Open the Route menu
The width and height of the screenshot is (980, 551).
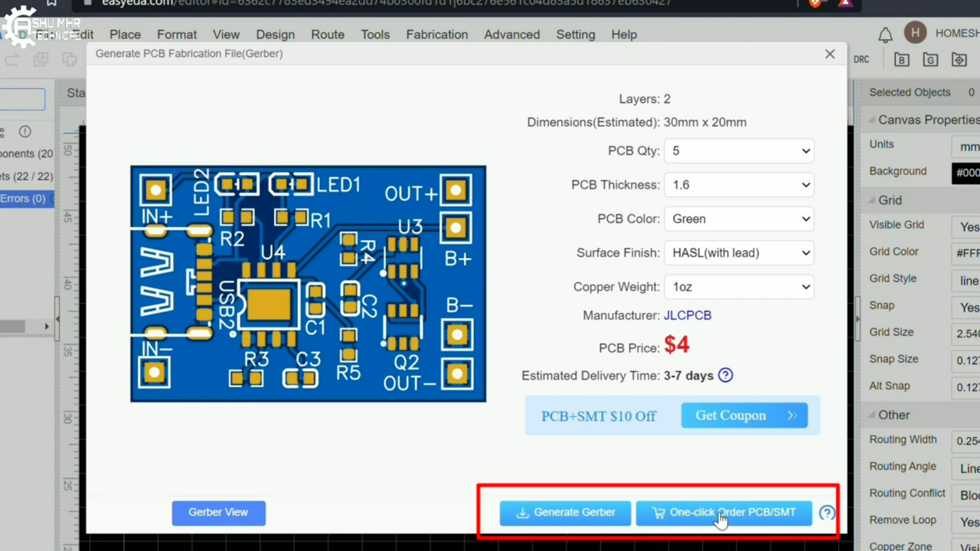(x=328, y=35)
